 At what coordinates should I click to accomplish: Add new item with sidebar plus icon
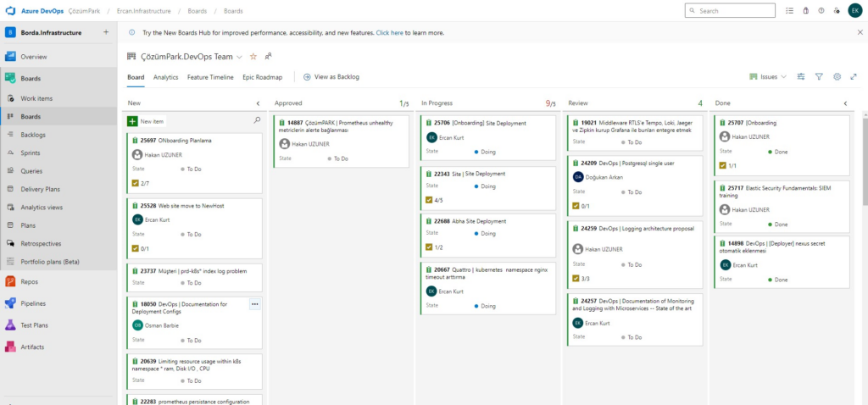tap(106, 33)
